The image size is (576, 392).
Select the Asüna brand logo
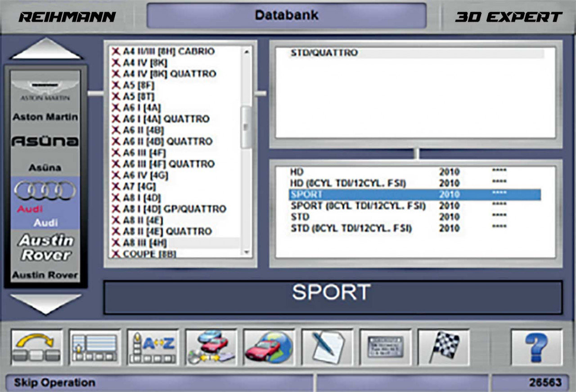pyautogui.click(x=45, y=141)
